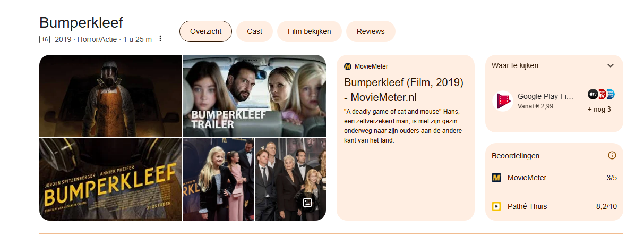Click the Google Play Films icon

click(x=502, y=101)
